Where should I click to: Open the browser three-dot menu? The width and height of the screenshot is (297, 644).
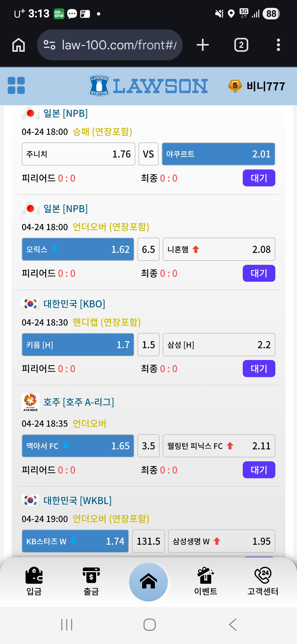278,45
